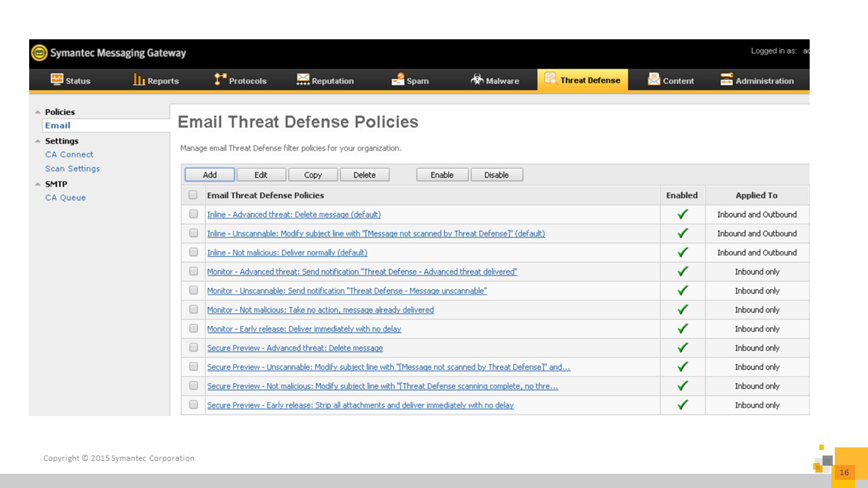Open the Threat Defense tab
The width and height of the screenshot is (868, 488).
pos(583,80)
